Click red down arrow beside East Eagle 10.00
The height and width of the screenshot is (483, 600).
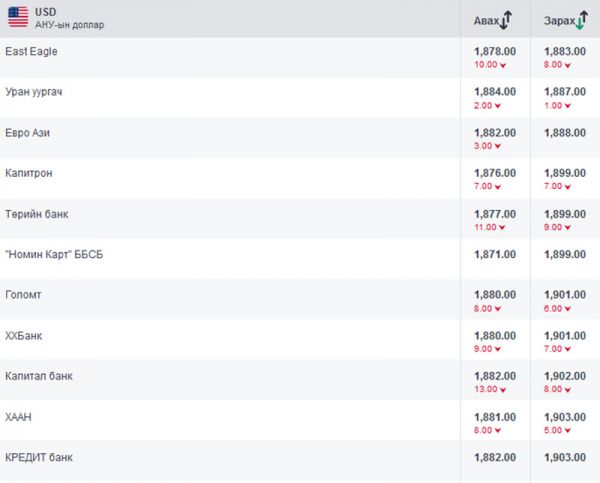tap(501, 65)
